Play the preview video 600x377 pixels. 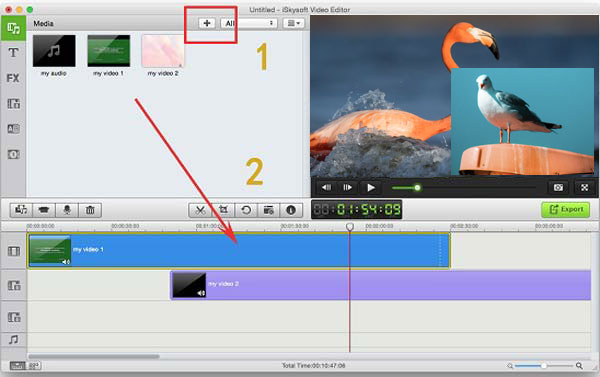click(370, 188)
